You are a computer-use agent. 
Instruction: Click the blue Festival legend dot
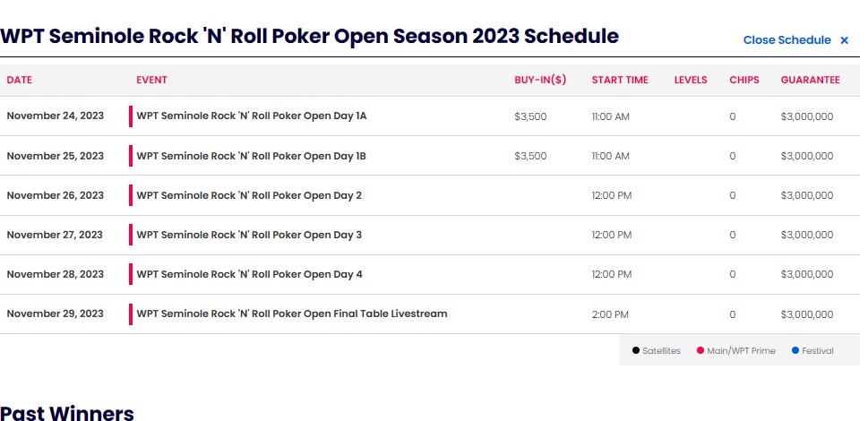795,351
